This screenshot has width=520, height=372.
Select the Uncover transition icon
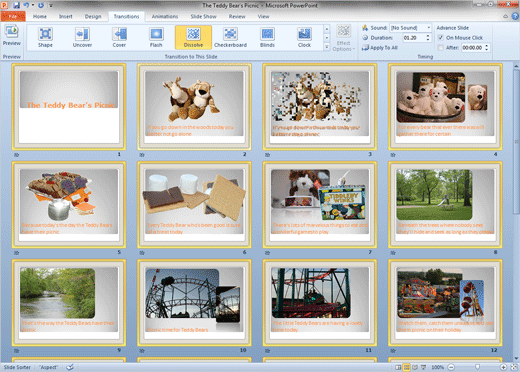pyautogui.click(x=82, y=37)
